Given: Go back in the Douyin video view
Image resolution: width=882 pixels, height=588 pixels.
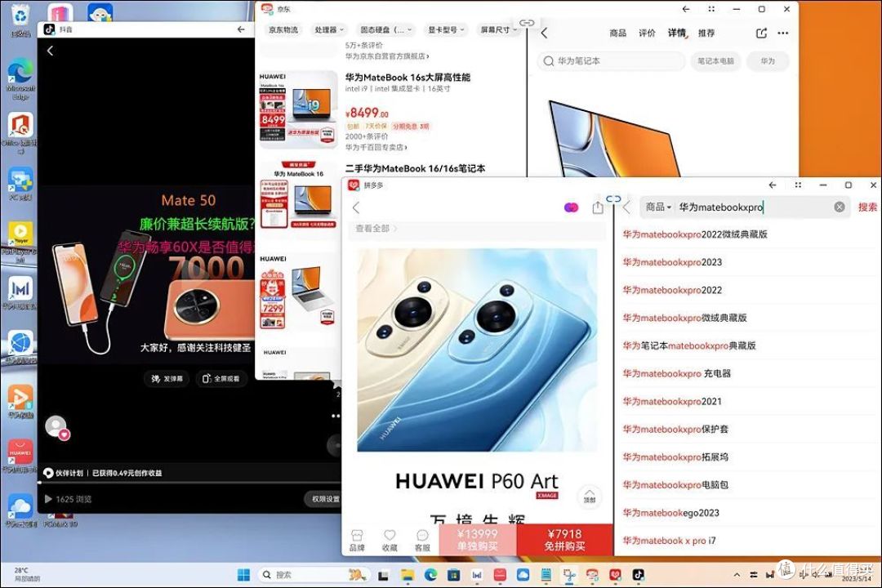Looking at the screenshot, I should pos(50,51).
